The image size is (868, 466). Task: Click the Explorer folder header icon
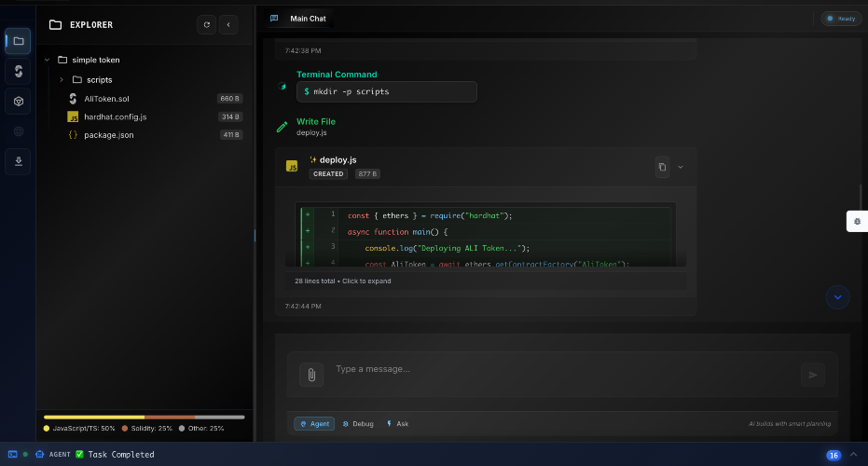pos(55,25)
